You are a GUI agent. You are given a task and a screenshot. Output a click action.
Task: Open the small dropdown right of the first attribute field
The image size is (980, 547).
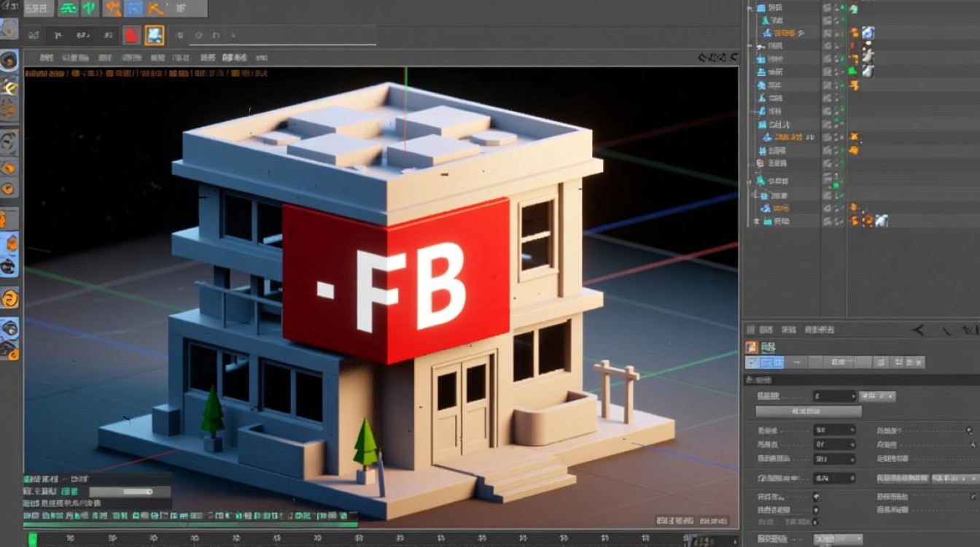(876, 396)
